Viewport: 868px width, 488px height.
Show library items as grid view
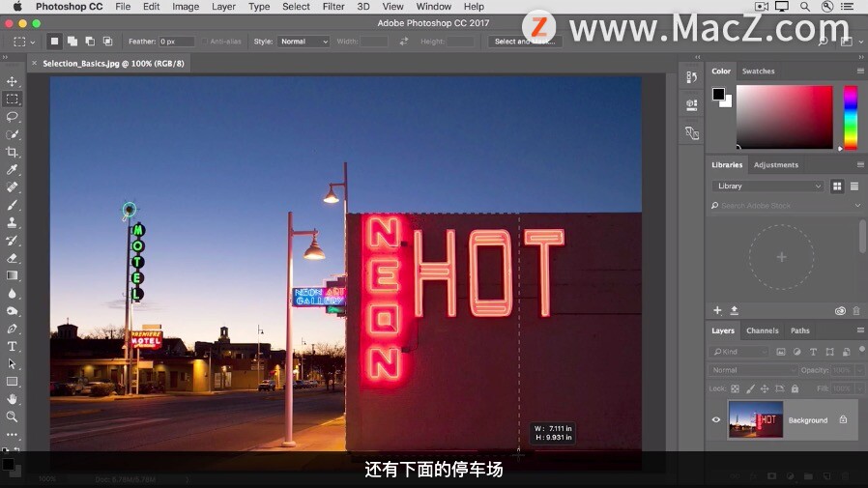click(837, 187)
